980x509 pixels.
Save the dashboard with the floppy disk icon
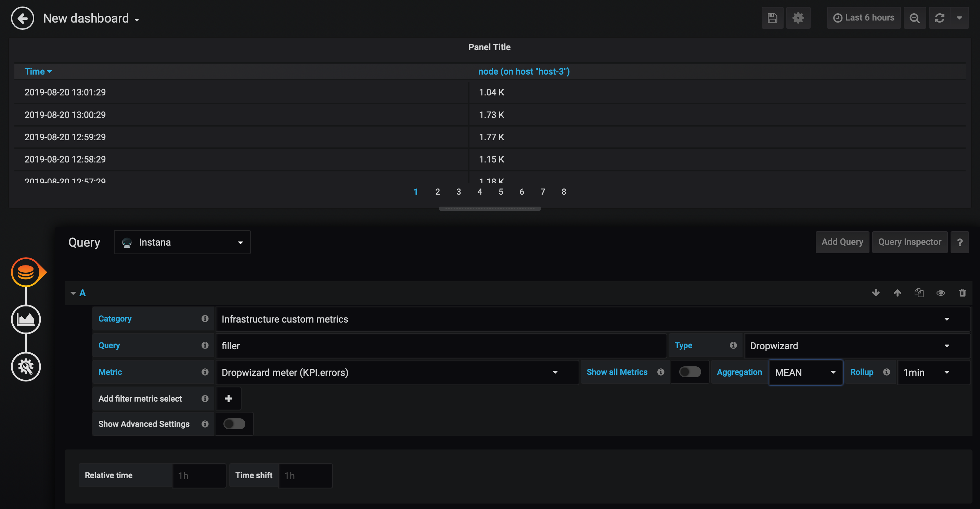(772, 18)
